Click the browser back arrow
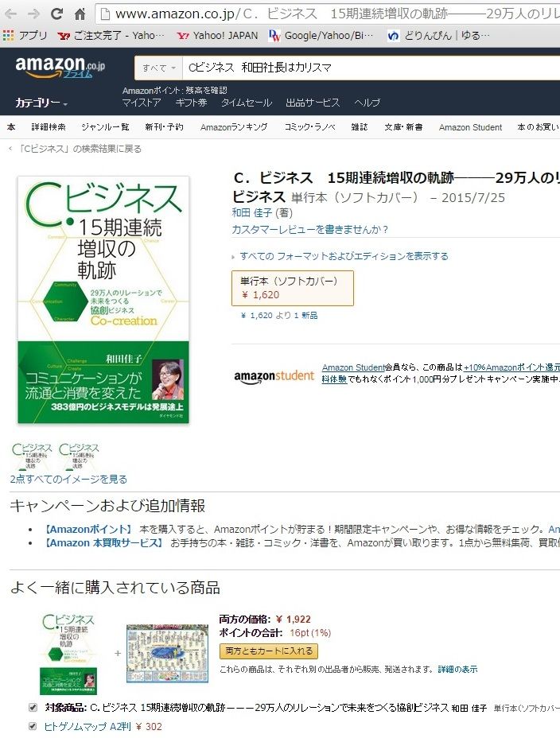The height and width of the screenshot is (742, 560). (x=10, y=14)
